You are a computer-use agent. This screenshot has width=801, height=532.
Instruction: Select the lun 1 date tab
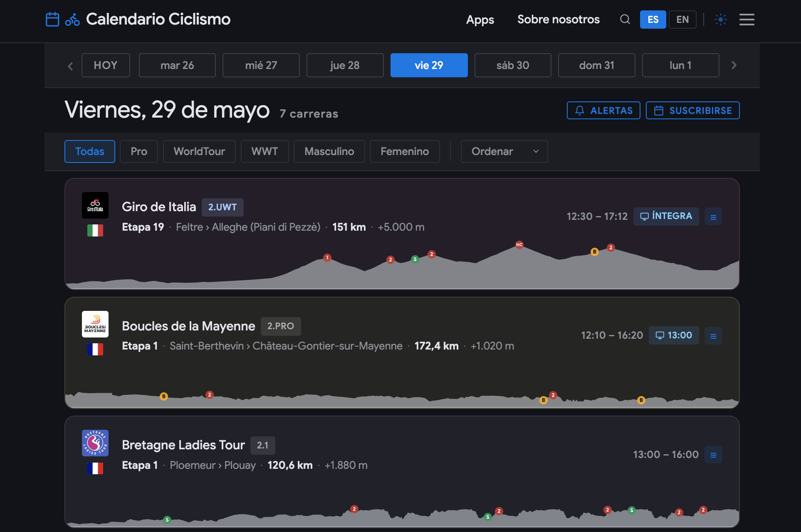tap(680, 65)
